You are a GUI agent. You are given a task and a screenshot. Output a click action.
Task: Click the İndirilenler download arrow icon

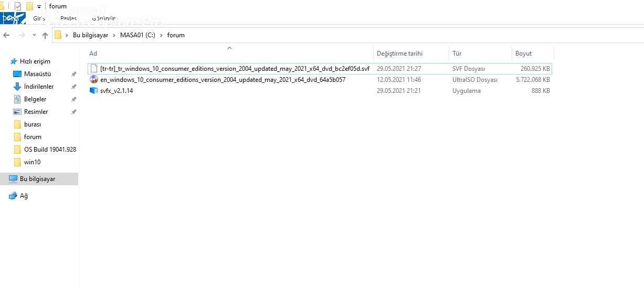tap(17, 87)
